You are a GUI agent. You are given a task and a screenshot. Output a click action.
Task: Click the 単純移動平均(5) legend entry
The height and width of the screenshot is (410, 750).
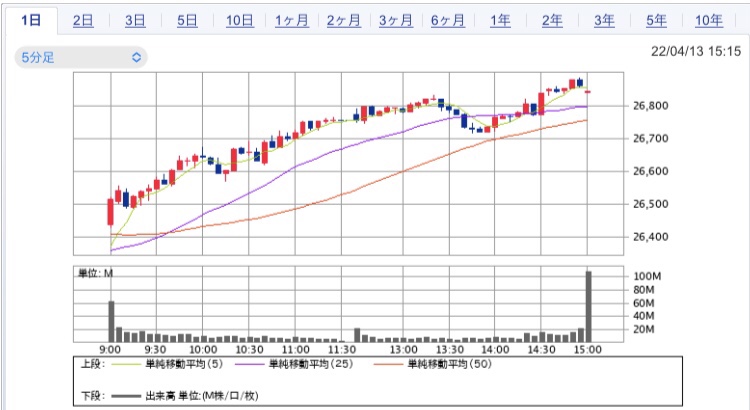click(184, 365)
